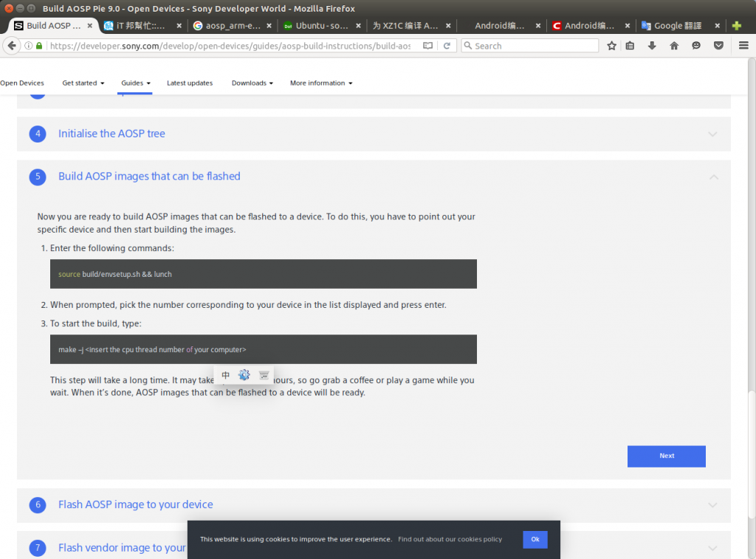The height and width of the screenshot is (559, 756).
Task: Click step 6 numbered circle
Action: 38,504
